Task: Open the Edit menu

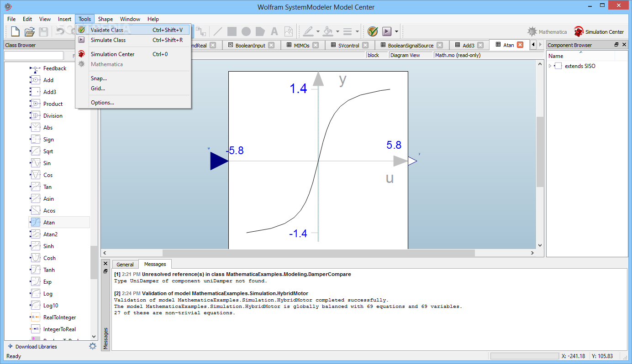Action: coord(27,19)
